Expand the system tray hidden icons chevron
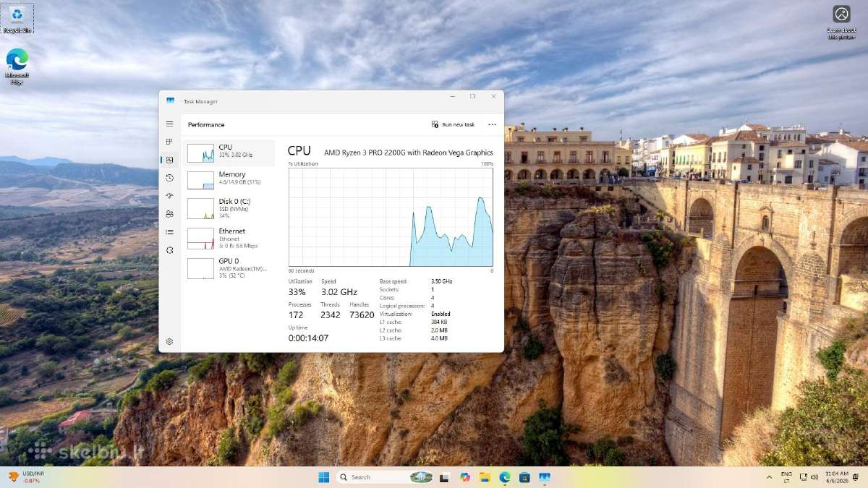868x488 pixels. [769, 477]
